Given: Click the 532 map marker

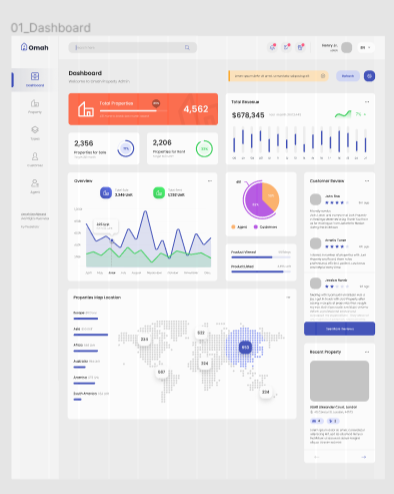Looking at the screenshot, I should coord(201,333).
